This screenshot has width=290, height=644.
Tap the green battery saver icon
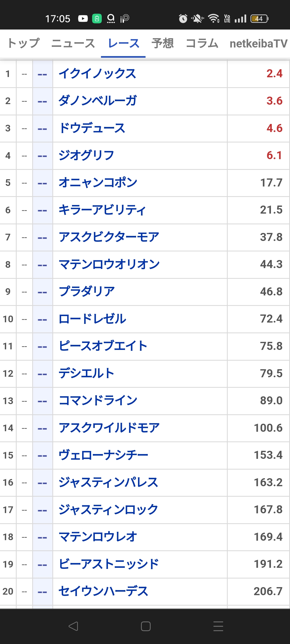[97, 19]
